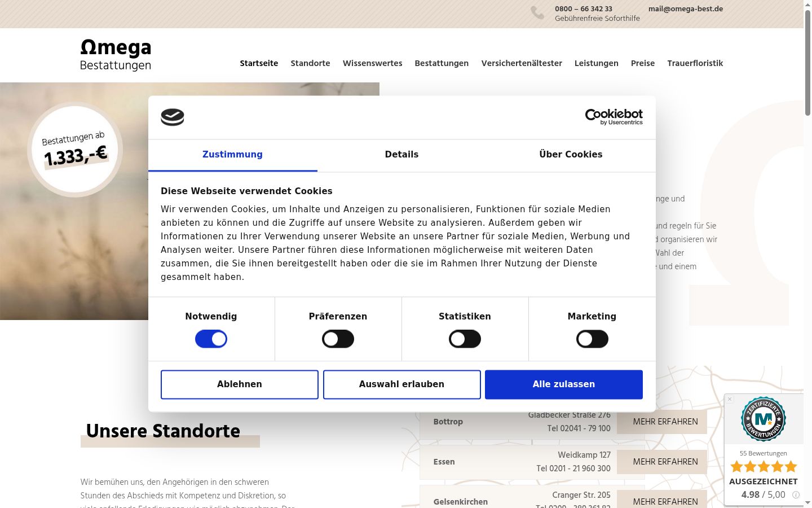
Task: Click the phone handset icon in header
Action: pos(537,13)
